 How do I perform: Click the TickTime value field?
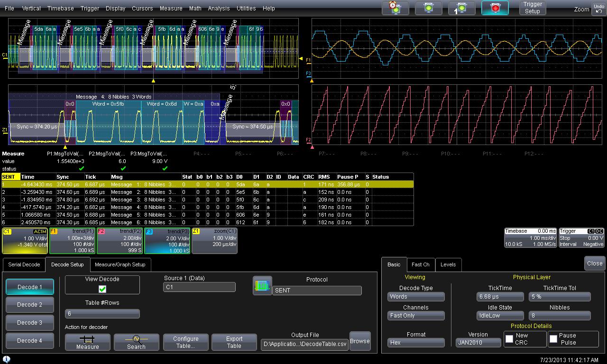coord(500,297)
